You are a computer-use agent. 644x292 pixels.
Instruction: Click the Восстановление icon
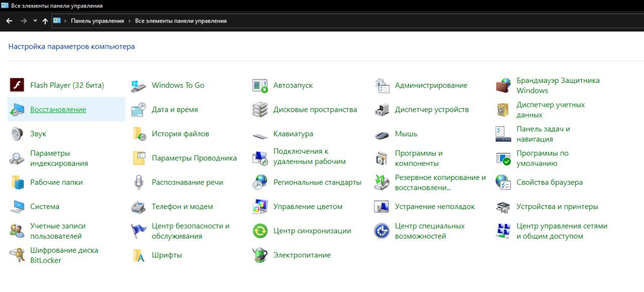(x=17, y=110)
